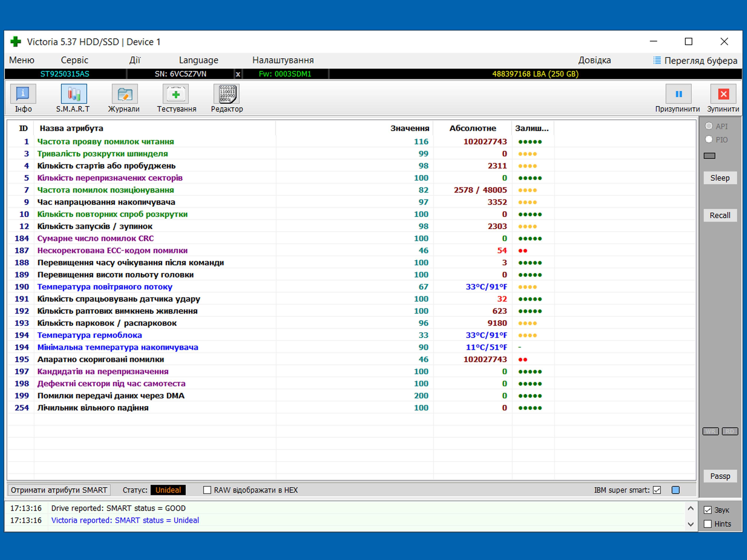747x560 pixels.
Task: Click the Passp button
Action: (720, 476)
